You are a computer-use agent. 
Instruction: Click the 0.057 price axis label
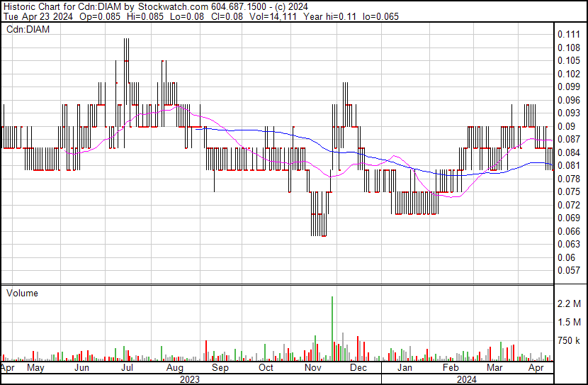(569, 270)
